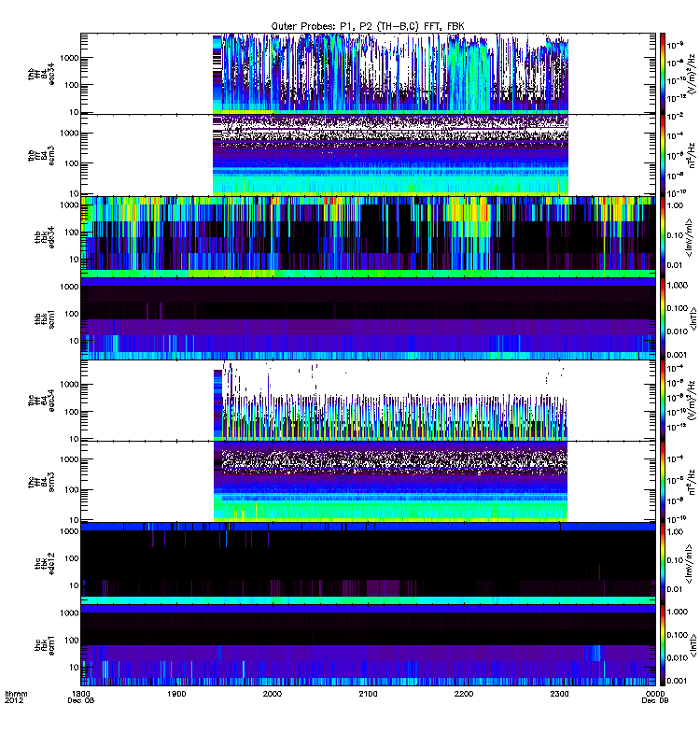Click the '2300' time tick label
Viewport: 700px width, 747px height.
pos(559,694)
